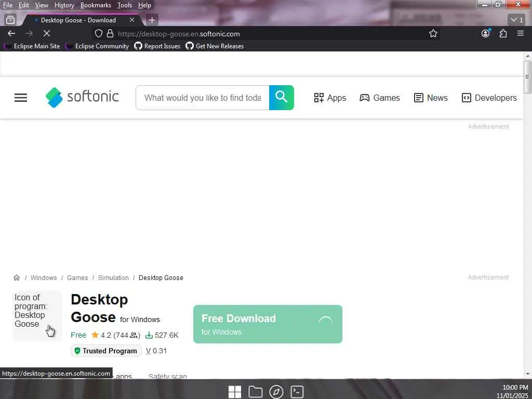This screenshot has width=532, height=399.
Task: Click the scrollbar down arrow
Action: tap(527, 374)
